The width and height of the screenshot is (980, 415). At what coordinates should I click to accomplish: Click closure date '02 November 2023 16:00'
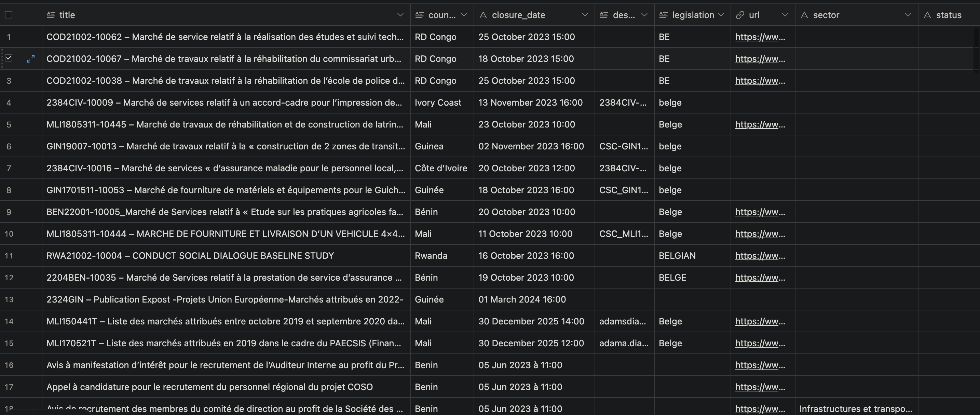pyautogui.click(x=534, y=146)
